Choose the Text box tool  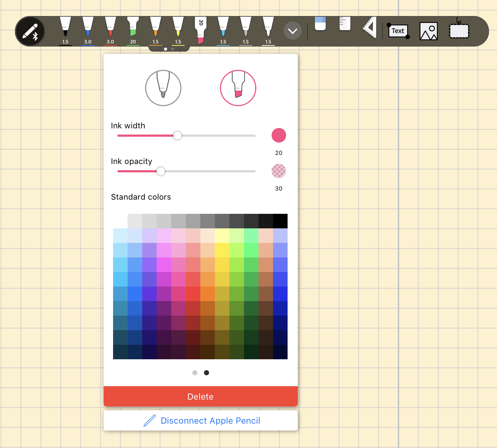[398, 31]
